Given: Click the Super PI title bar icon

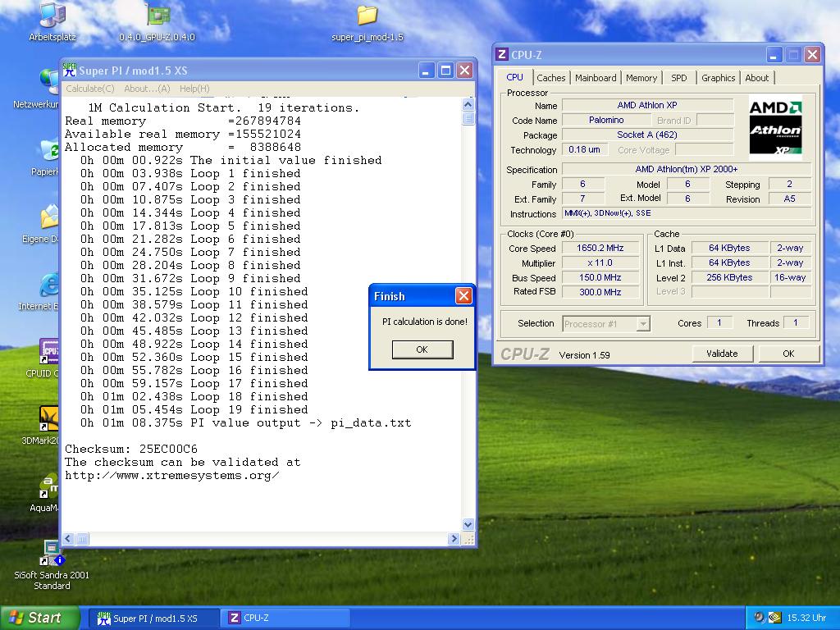Looking at the screenshot, I should [71, 71].
